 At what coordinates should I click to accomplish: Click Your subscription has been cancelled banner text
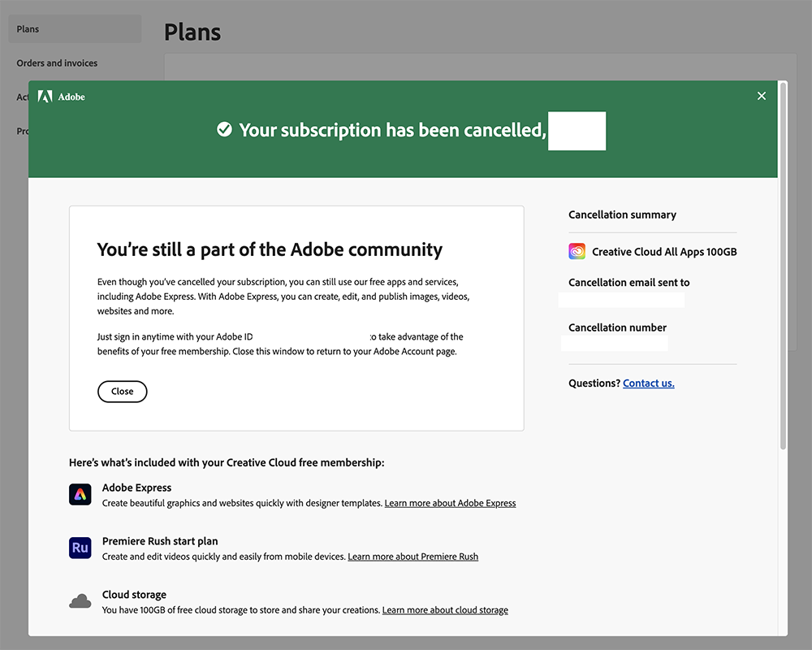click(x=392, y=130)
